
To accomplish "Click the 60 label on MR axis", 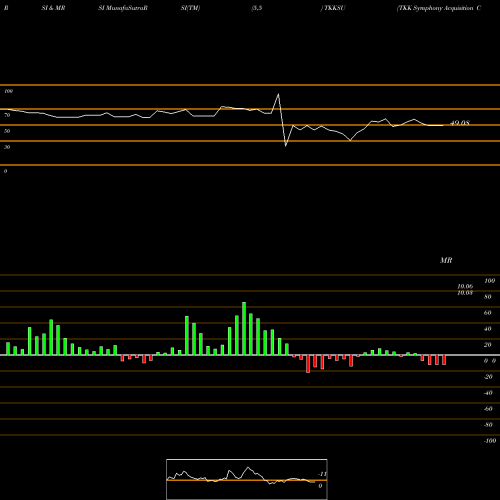I will pos(488,313).
